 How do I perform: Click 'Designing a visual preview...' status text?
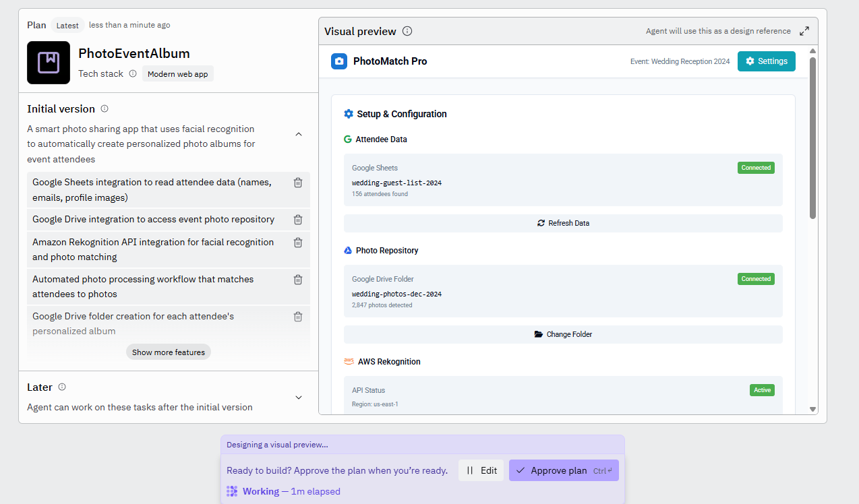pyautogui.click(x=277, y=445)
